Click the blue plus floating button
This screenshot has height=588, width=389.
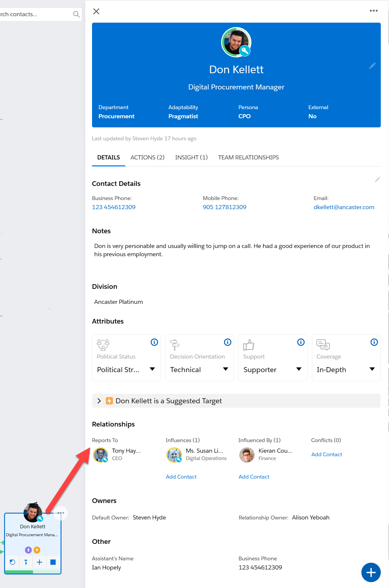click(371, 572)
